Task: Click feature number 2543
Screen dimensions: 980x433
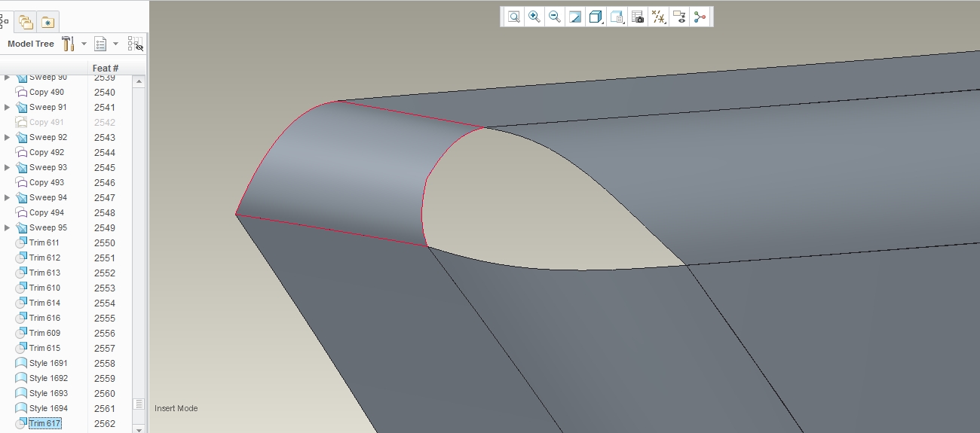Action: point(105,137)
